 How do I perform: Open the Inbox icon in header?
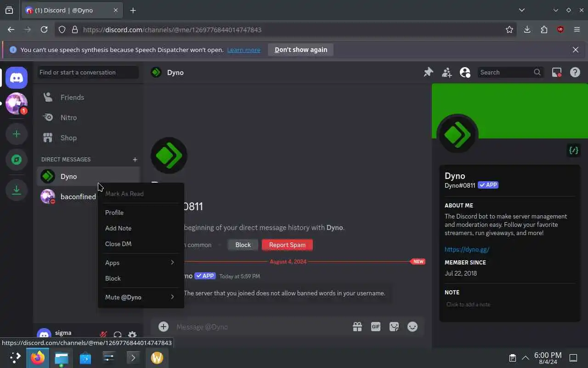[x=557, y=72]
